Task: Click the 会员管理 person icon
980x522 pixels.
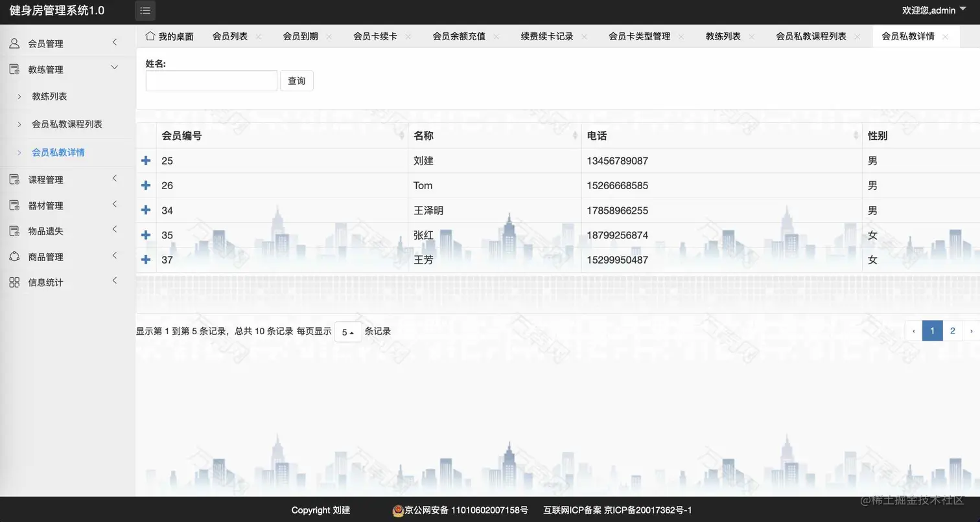Action: click(x=14, y=43)
